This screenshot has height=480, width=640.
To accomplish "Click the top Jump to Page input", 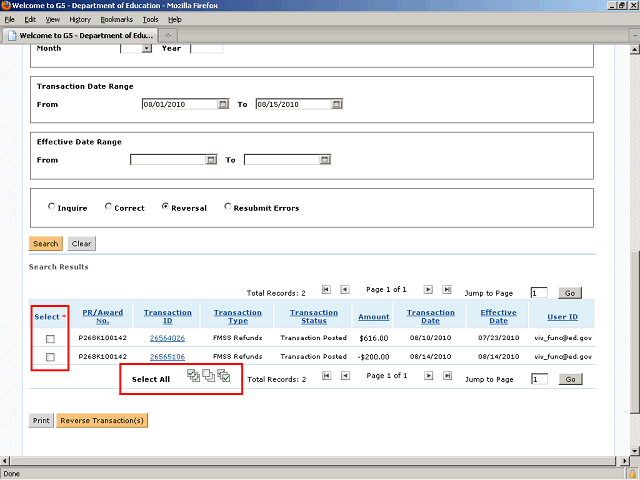I will point(539,293).
